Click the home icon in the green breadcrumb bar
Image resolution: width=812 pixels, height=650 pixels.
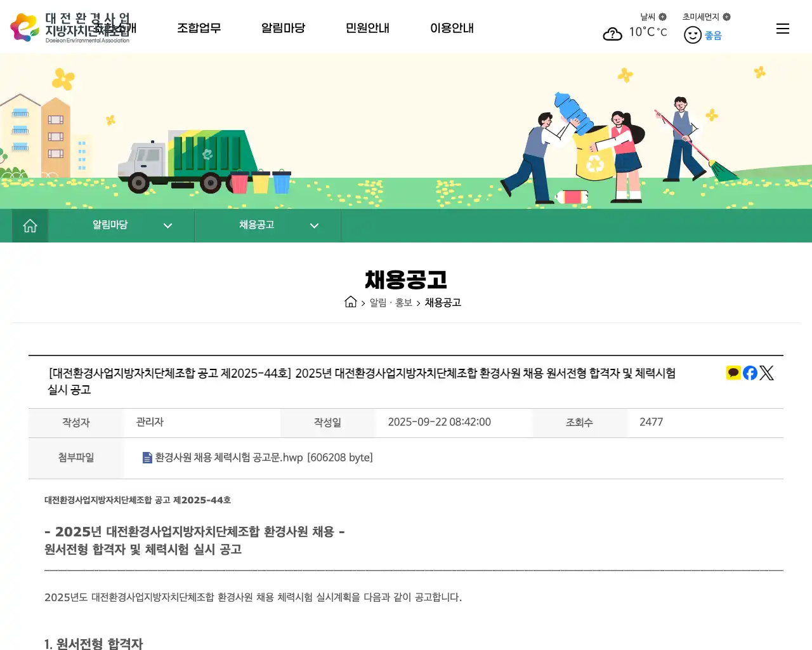pos(29,225)
